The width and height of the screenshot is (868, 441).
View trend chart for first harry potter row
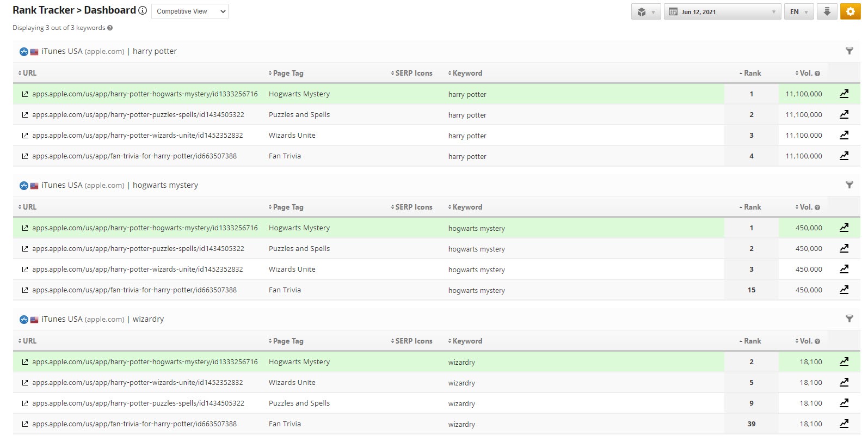(x=844, y=94)
